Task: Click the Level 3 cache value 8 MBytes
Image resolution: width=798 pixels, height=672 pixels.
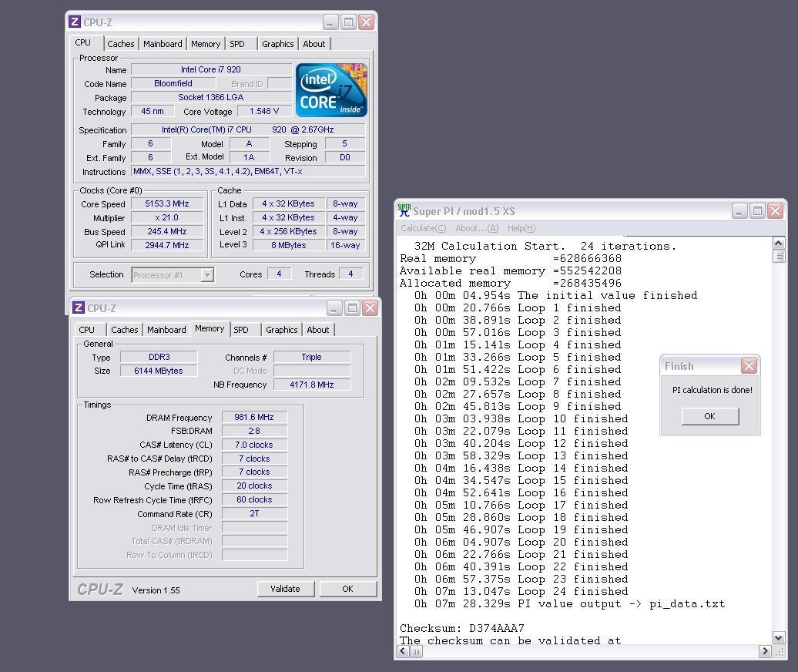Action: 289,245
